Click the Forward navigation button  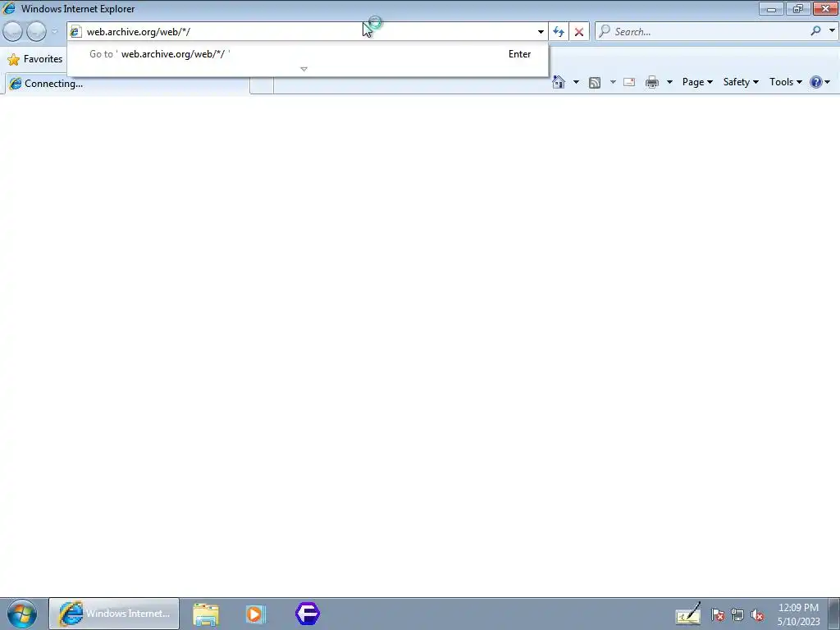coord(36,32)
